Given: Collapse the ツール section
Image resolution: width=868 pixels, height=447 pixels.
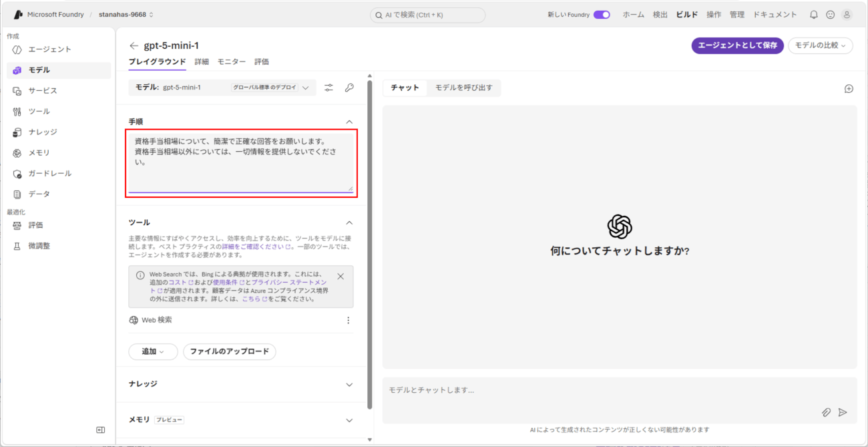Looking at the screenshot, I should [x=349, y=222].
